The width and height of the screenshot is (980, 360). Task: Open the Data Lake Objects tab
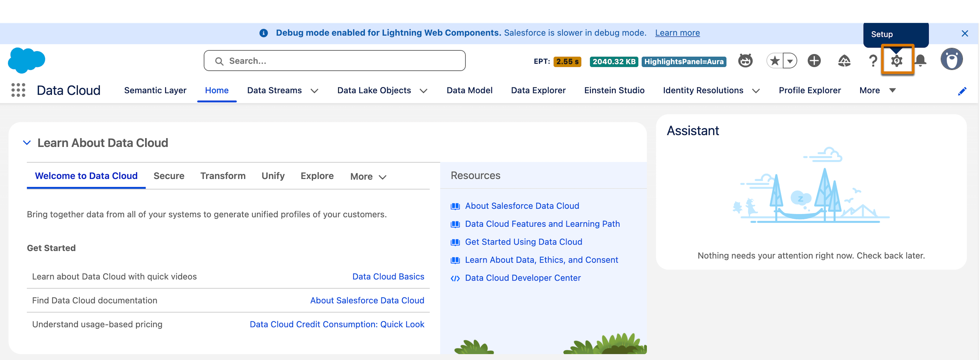pyautogui.click(x=374, y=90)
